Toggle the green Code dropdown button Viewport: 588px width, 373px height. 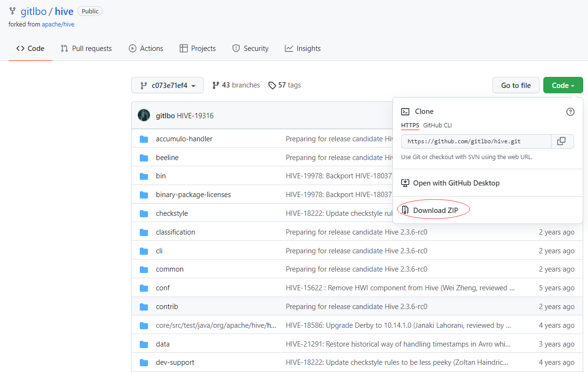click(563, 85)
